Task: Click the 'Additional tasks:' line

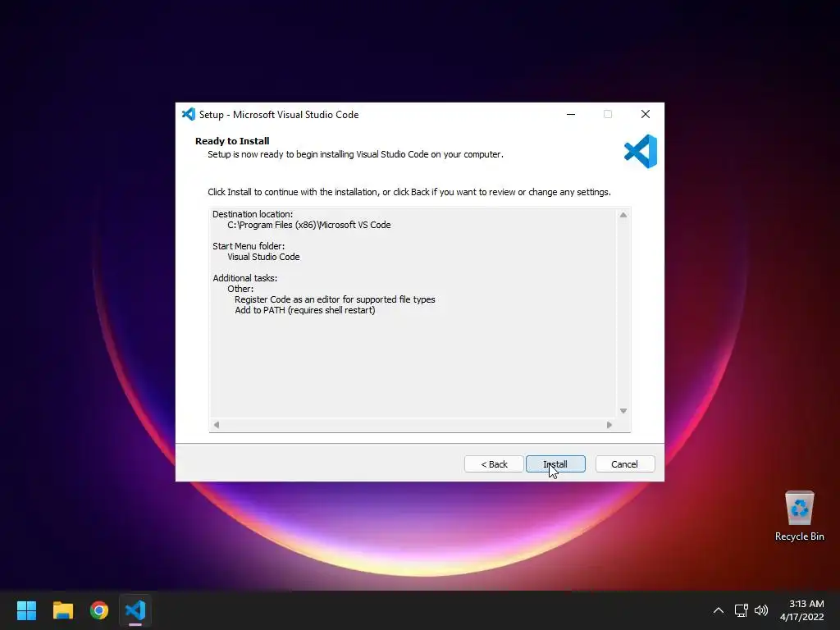Action: point(244,278)
